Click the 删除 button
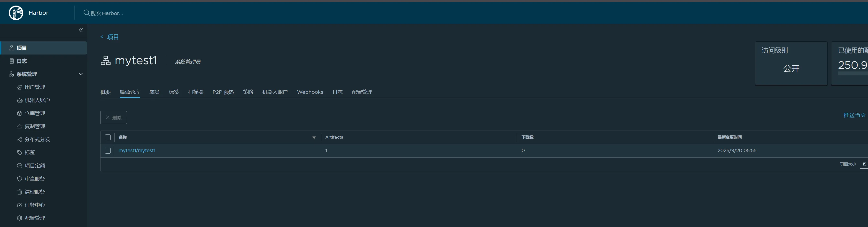This screenshot has width=868, height=227. point(114,117)
